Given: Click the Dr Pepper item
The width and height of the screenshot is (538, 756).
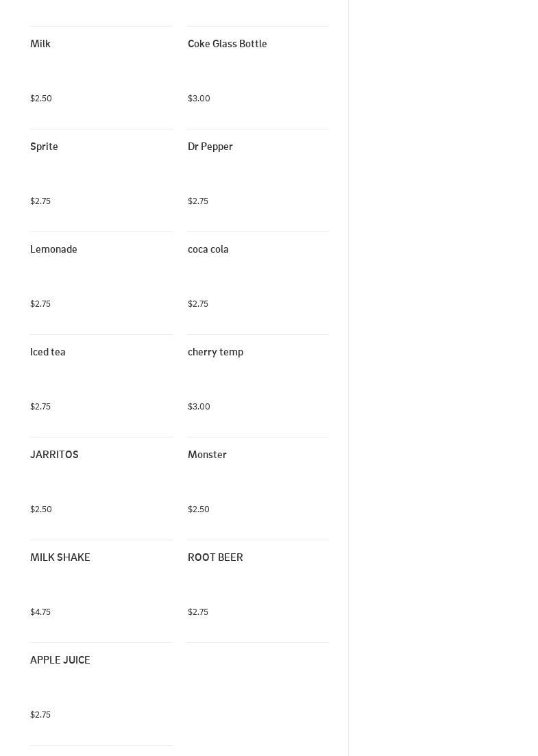Looking at the screenshot, I should click(210, 147).
